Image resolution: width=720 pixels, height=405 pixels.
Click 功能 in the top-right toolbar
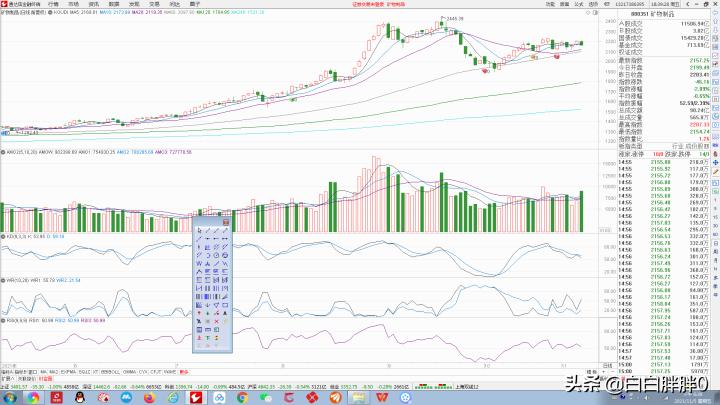point(550,4)
